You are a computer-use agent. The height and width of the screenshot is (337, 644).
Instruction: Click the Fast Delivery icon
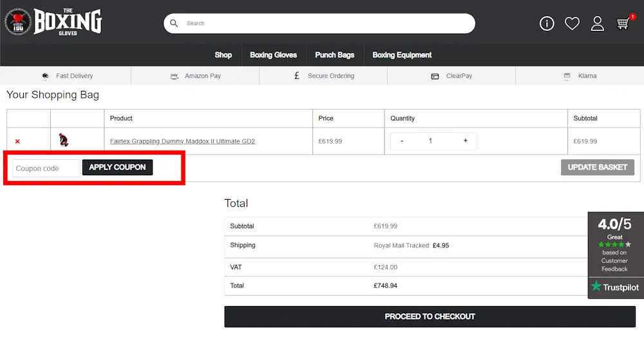(45, 75)
